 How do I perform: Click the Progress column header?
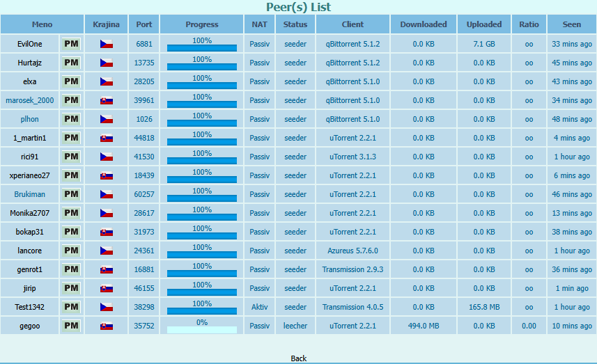(x=202, y=24)
